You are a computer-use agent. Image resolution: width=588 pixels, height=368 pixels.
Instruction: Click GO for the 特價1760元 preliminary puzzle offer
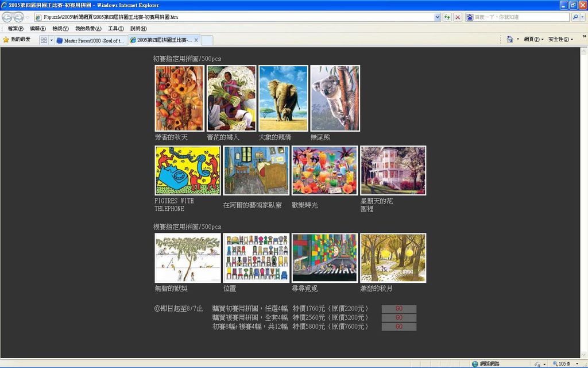[399, 309]
